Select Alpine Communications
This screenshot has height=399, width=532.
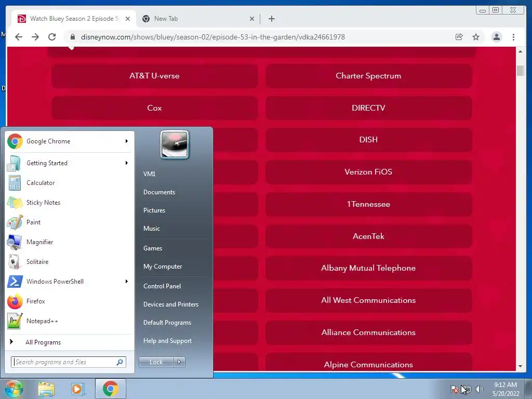[368, 362]
